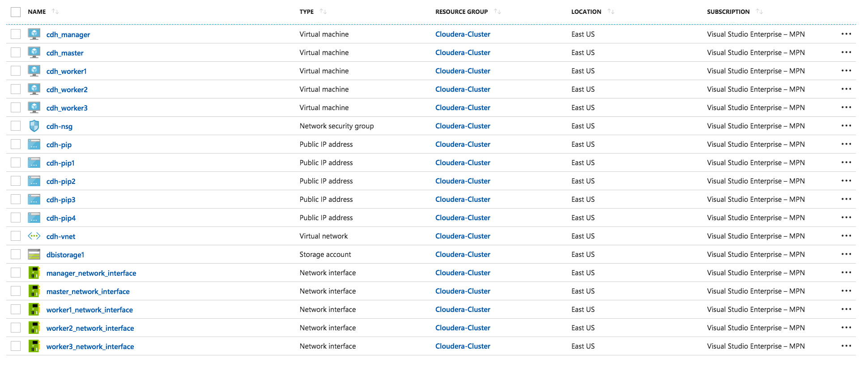Open the more-actions ellipsis for cdh_worker2
Image resolution: width=868 pixels, height=367 pixels.
click(846, 89)
